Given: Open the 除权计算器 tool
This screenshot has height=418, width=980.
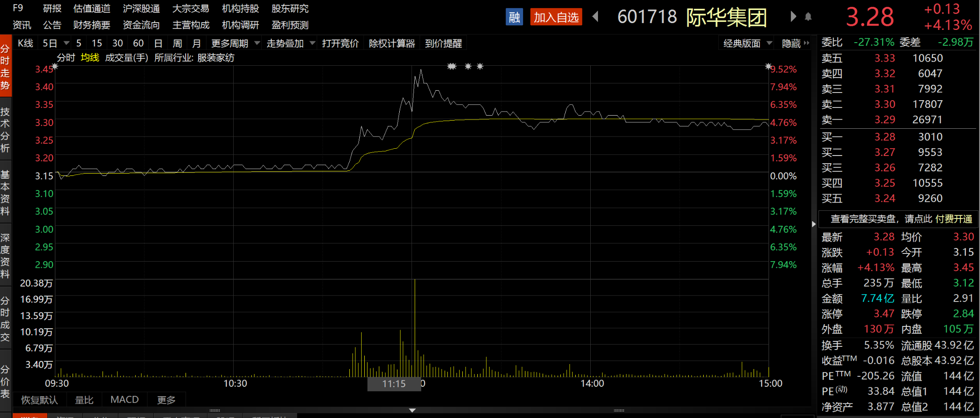Looking at the screenshot, I should tap(392, 43).
